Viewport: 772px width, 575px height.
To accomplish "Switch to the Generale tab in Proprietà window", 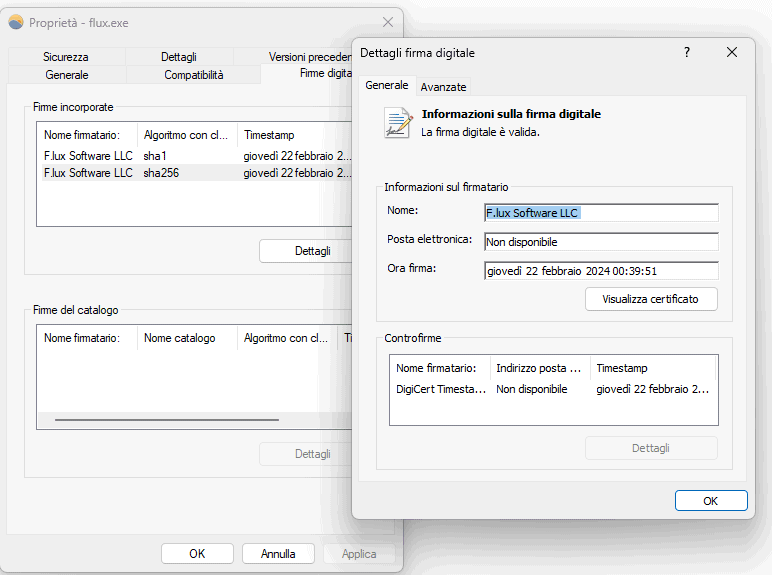I will coord(66,75).
